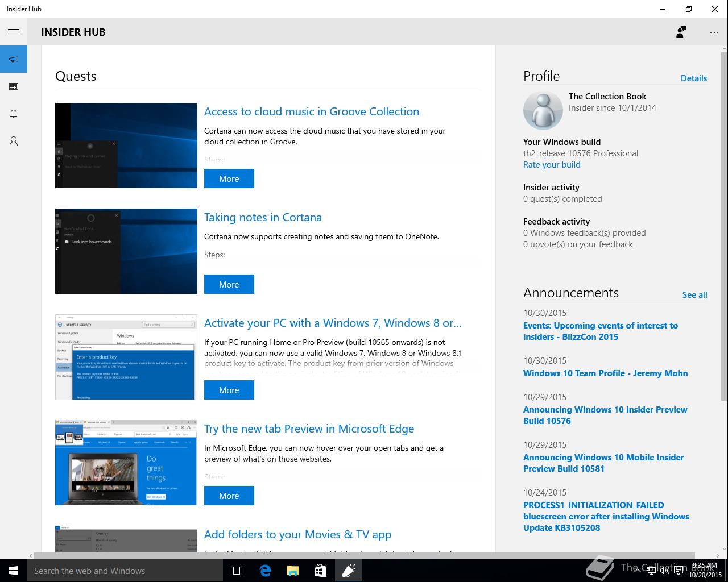728x582 pixels.
Task: Click the product key activation thumbnail
Action: 126,357
